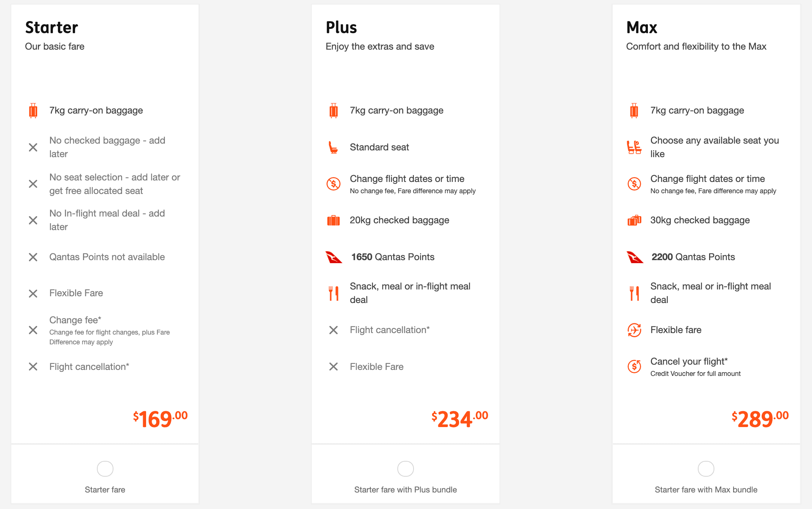Select the Starter fare radio button
812x509 pixels.
pyautogui.click(x=105, y=469)
